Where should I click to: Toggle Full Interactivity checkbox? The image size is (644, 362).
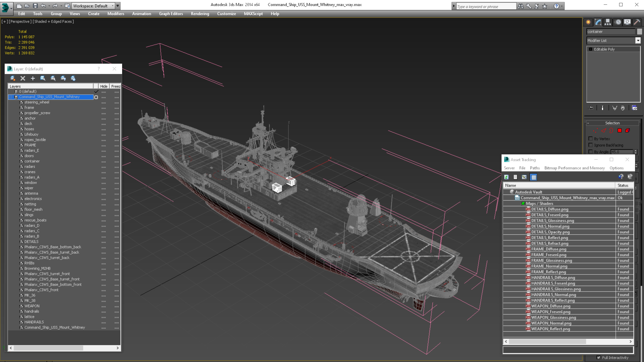point(599,358)
